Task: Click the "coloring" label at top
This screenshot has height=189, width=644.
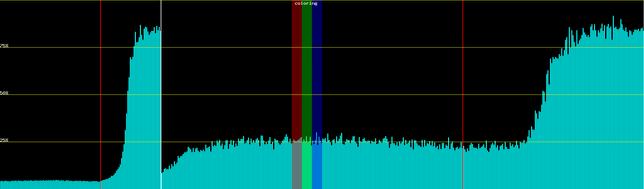Action: pos(306,3)
